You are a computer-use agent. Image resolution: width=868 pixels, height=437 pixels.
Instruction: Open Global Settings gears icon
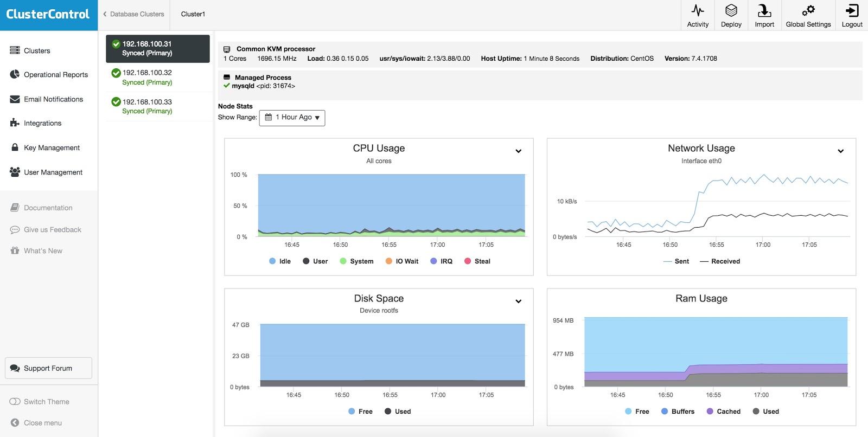click(x=808, y=10)
